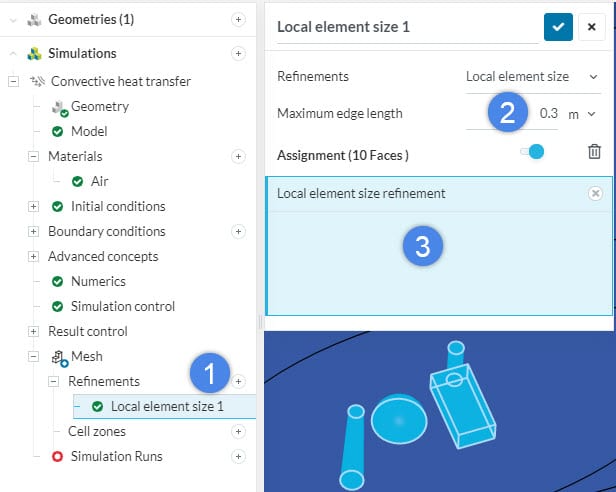Viewport: 616px width, 492px height.
Task: Click the Simulations cubes icon
Action: [x=34, y=54]
